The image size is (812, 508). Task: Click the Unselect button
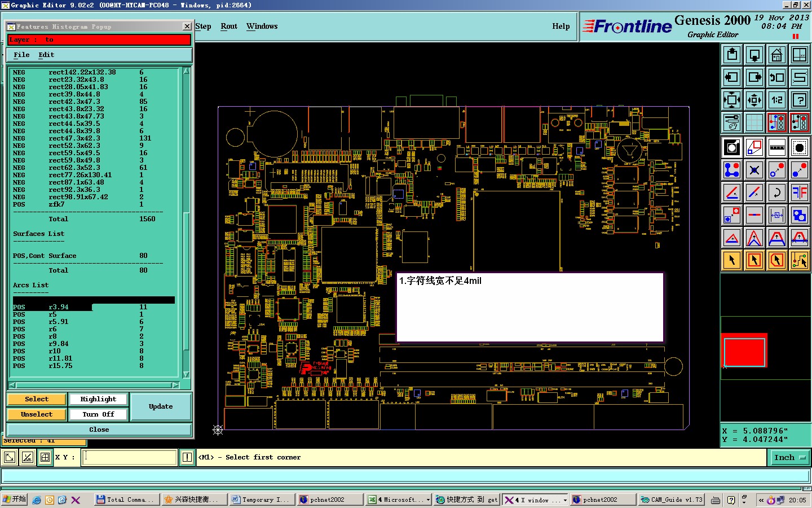(x=37, y=414)
